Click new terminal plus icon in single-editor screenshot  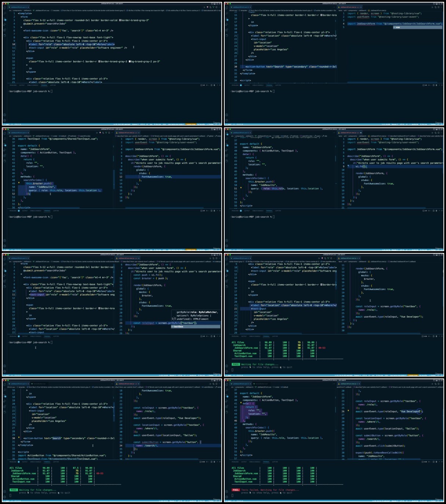207,85
